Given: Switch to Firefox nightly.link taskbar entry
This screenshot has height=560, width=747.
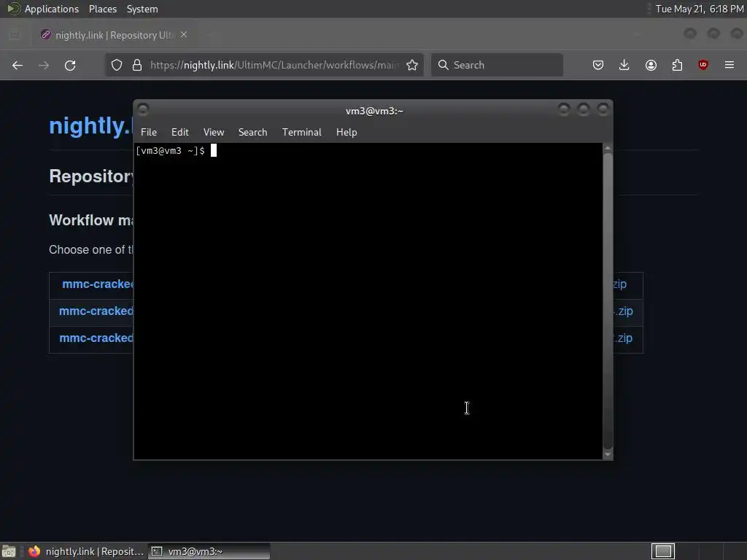Looking at the screenshot, I should click(86, 551).
